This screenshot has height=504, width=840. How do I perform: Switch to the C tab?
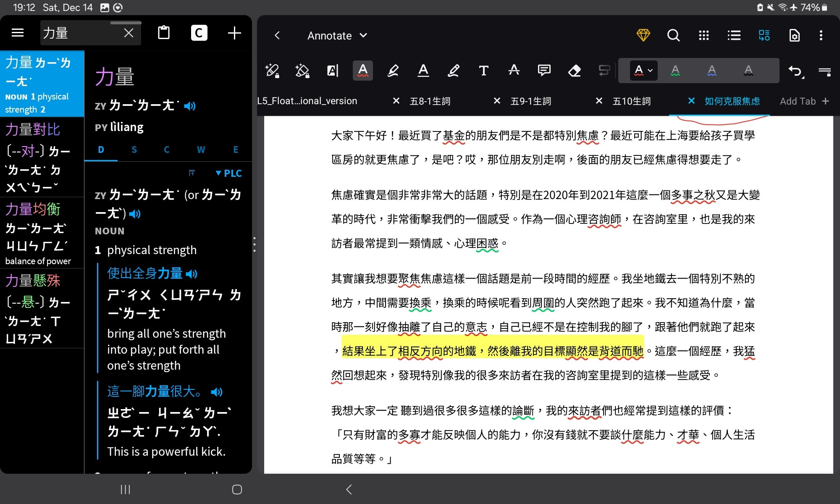[x=167, y=150]
